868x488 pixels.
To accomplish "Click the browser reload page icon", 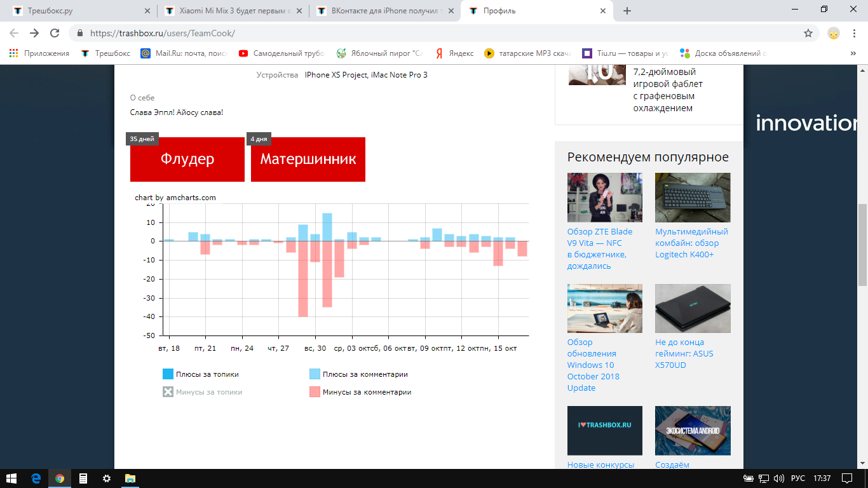I will 55,33.
